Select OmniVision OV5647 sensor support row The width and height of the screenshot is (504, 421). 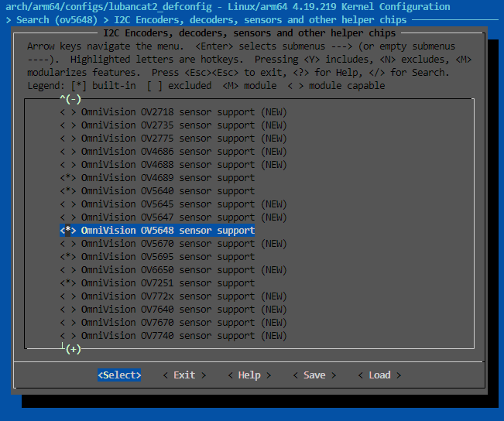(x=173, y=217)
